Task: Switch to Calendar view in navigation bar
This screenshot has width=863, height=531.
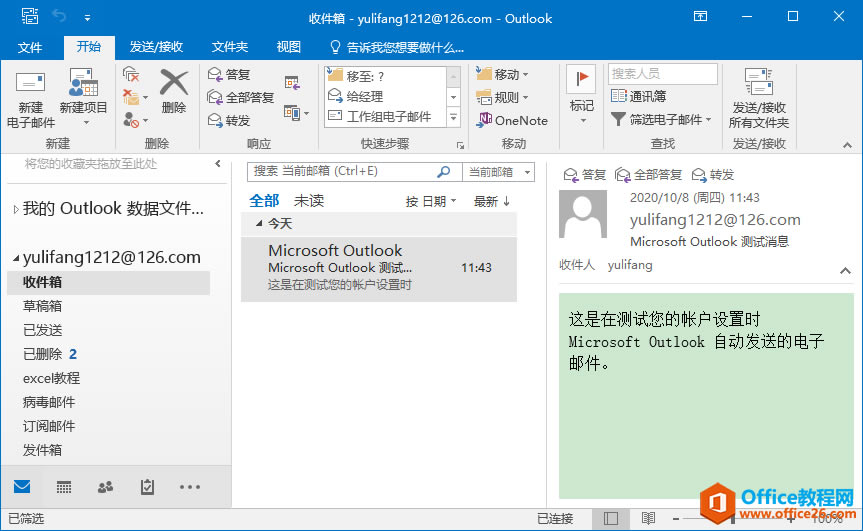Action: tap(64, 487)
